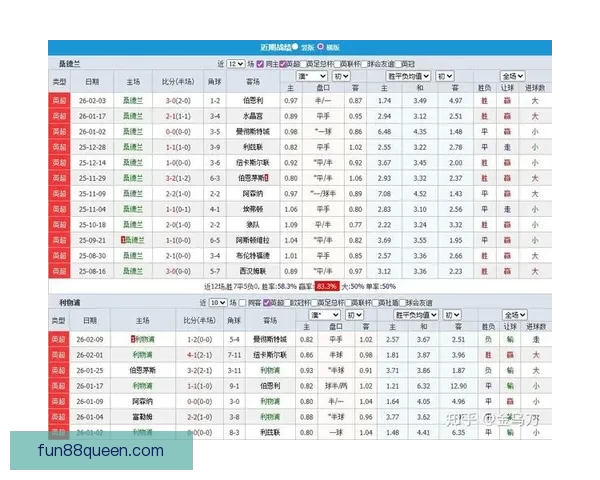Screen dimensions: 600x480
Task: Click the 英超 tag for the 26-02-09 利物浦 row
Action: tap(59, 340)
